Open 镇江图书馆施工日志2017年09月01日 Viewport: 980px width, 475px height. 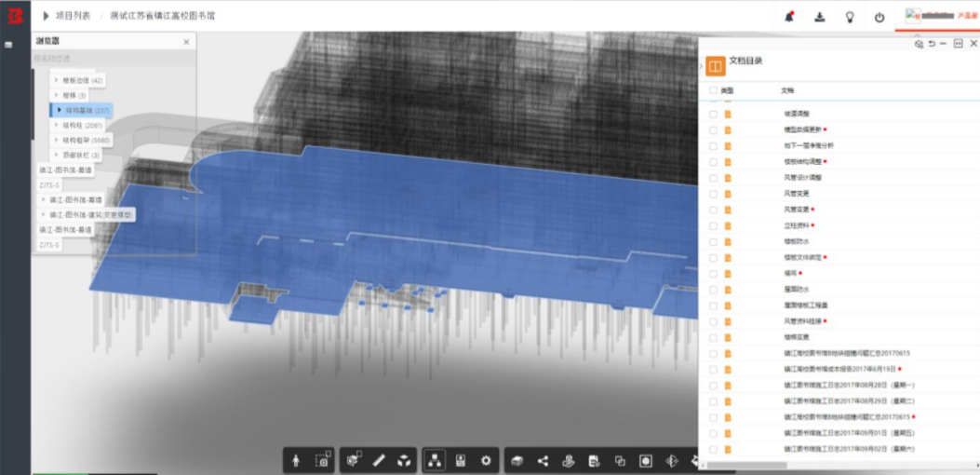(850, 432)
